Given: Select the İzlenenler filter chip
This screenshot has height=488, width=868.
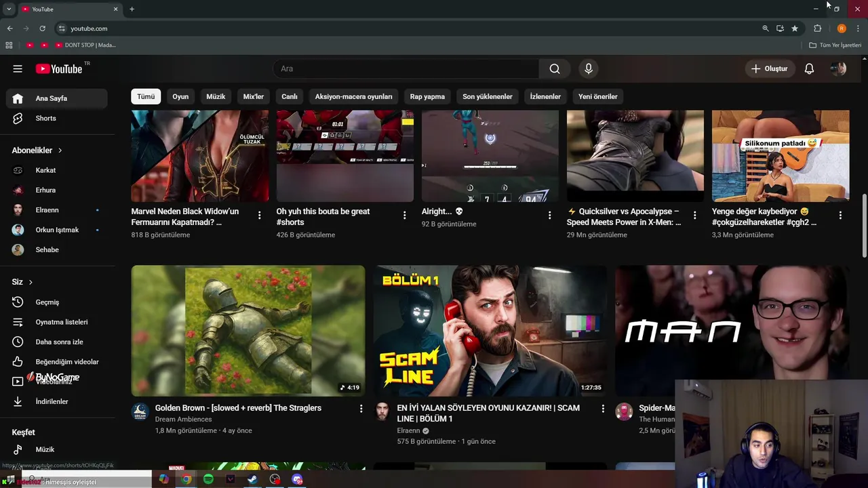Looking at the screenshot, I should (545, 96).
